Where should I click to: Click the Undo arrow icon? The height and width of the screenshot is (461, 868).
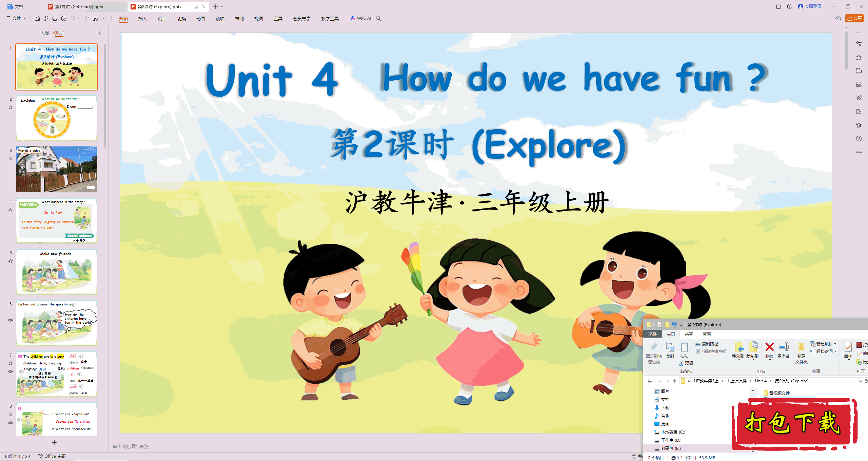73,18
